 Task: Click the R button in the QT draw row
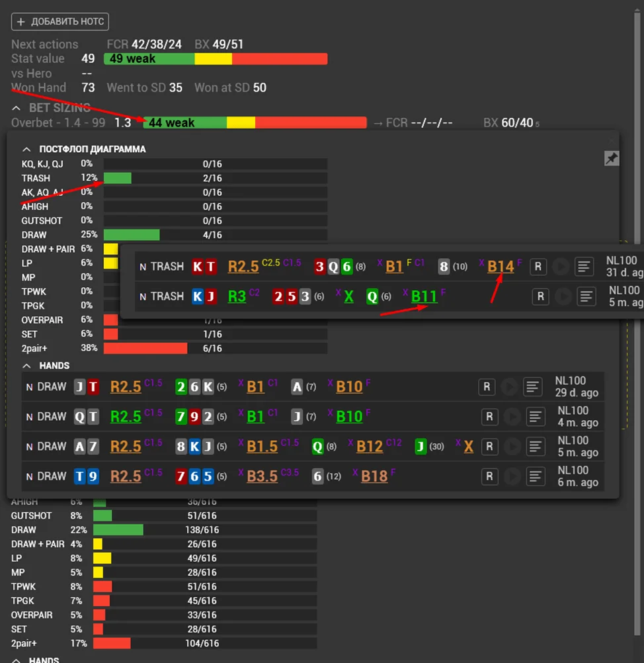[x=489, y=417]
